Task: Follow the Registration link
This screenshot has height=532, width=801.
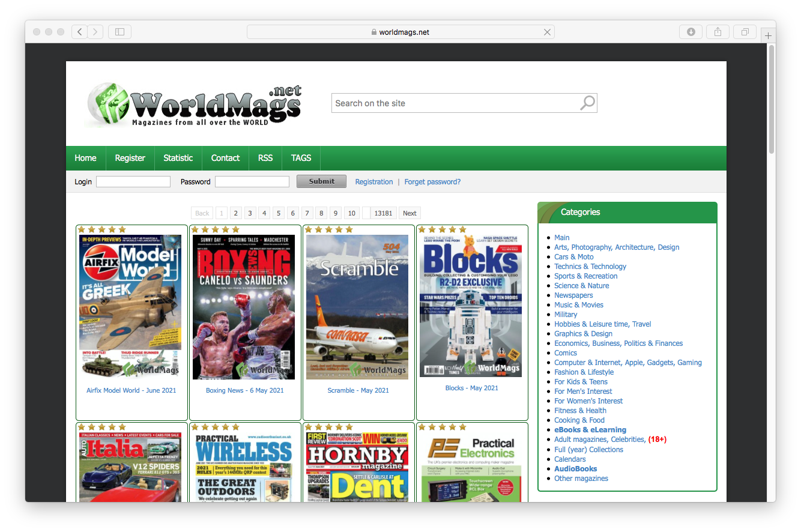Action: [x=374, y=182]
